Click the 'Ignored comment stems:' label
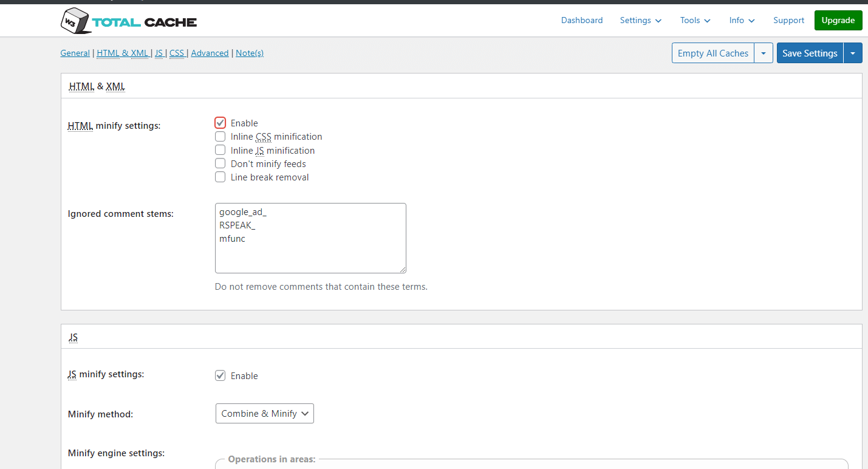 pyautogui.click(x=121, y=214)
